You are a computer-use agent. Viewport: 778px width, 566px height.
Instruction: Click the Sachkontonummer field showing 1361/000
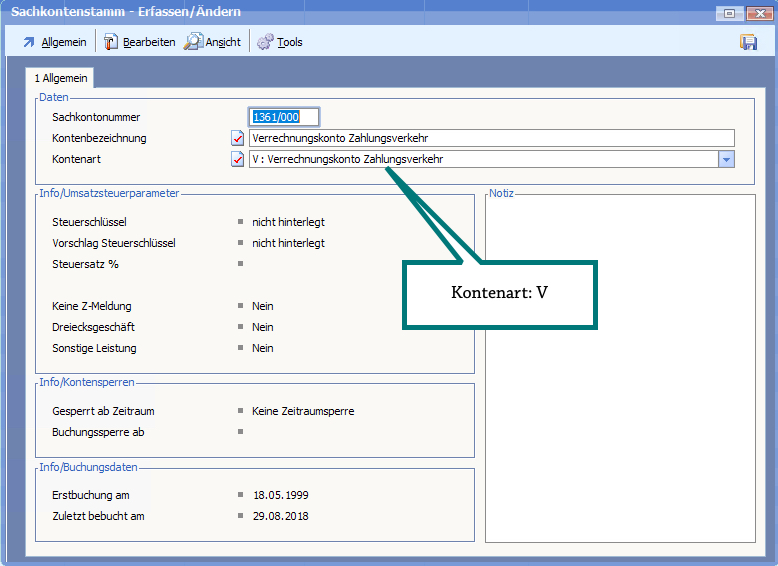(x=284, y=117)
